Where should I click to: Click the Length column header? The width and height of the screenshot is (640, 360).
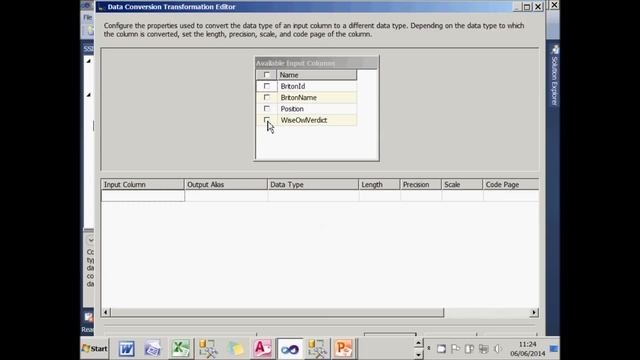coord(379,184)
